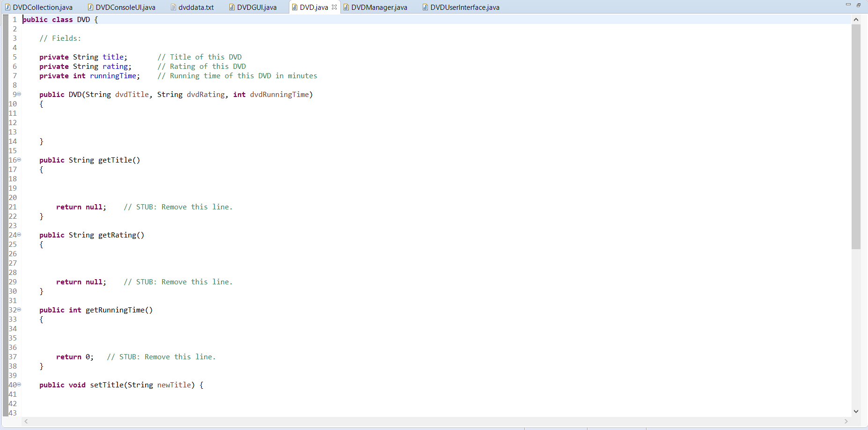The height and width of the screenshot is (430, 868).
Task: Click the Java file icon on the active DVD.java tab
Action: (294, 7)
